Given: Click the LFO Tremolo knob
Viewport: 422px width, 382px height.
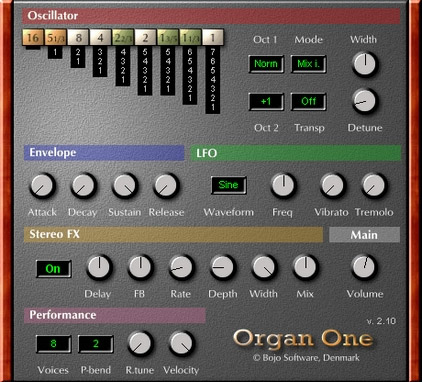Looking at the screenshot, I should 374,185.
